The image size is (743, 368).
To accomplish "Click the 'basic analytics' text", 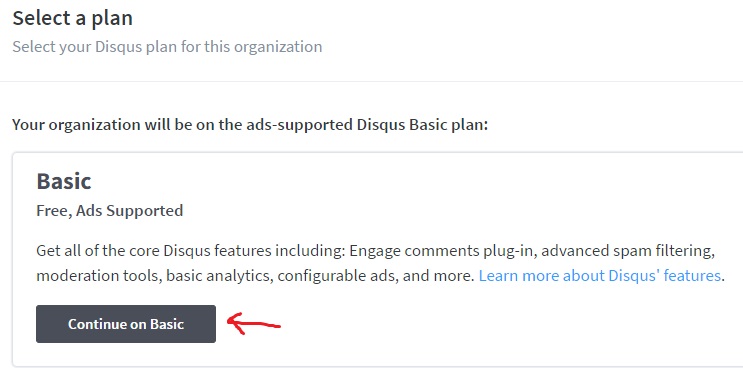I will coord(219,276).
